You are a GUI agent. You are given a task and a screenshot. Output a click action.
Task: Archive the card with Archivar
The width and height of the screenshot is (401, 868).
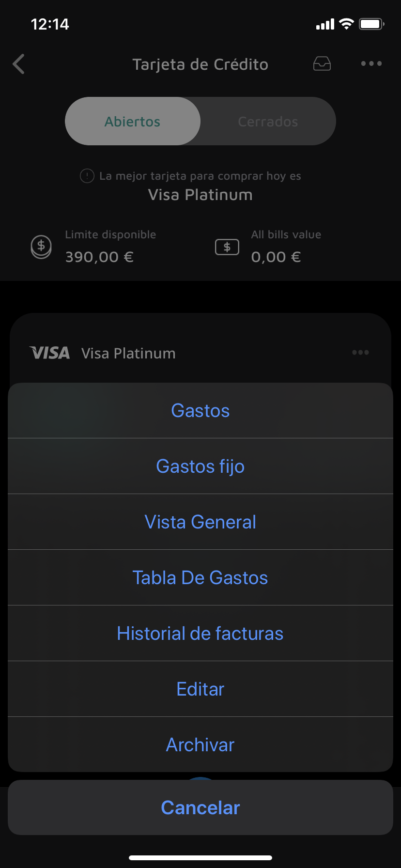[200, 745]
